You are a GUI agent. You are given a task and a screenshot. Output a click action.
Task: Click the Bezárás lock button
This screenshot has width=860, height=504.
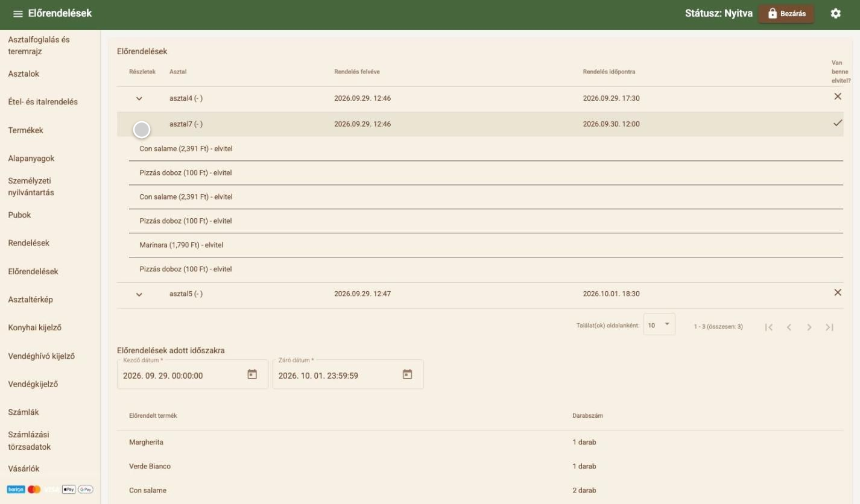(x=786, y=13)
